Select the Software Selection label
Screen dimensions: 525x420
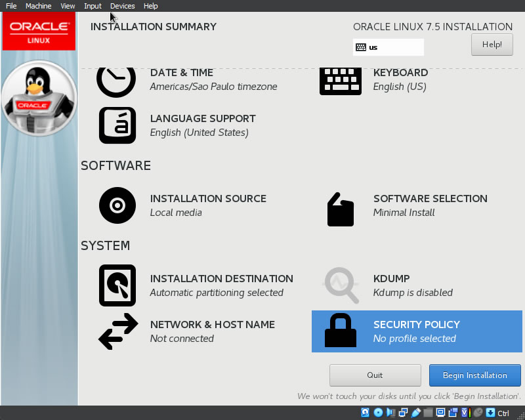[430, 199]
